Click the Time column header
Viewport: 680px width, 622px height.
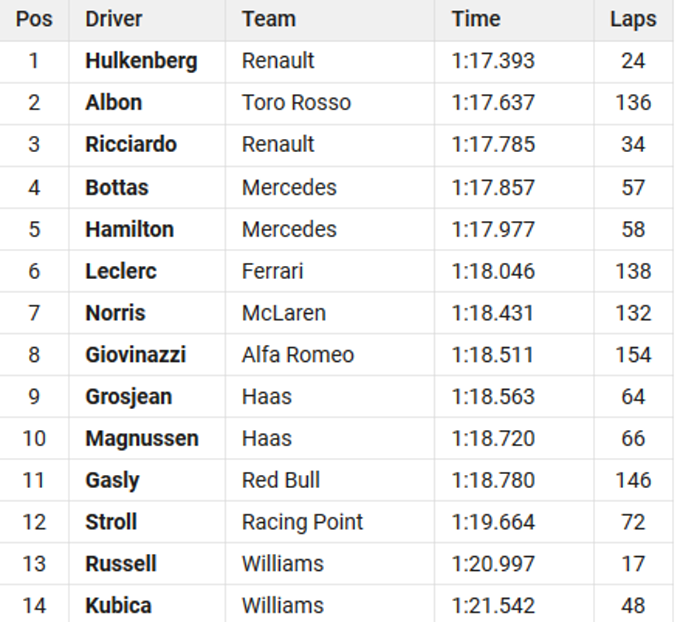(476, 19)
